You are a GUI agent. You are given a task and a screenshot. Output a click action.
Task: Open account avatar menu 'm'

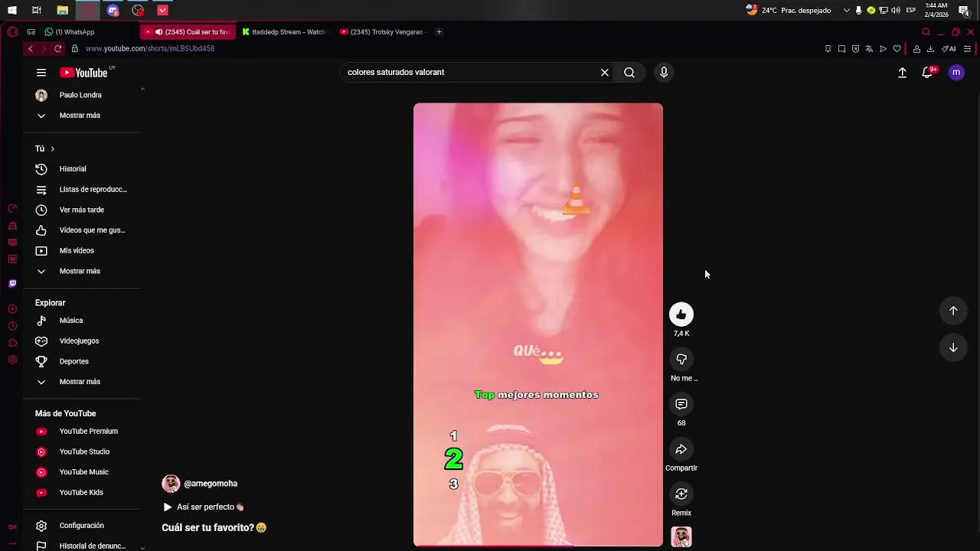956,73
